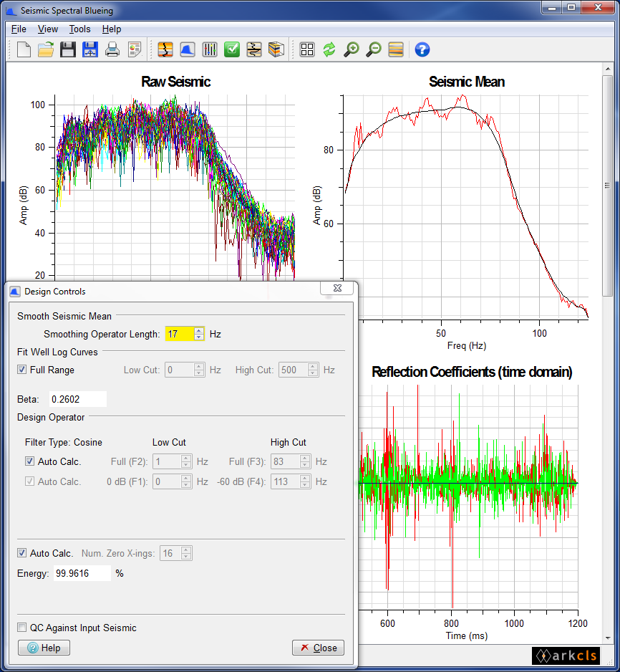This screenshot has height=672, width=620.
Task: Create a new session with the blank page icon
Action: 24,49
